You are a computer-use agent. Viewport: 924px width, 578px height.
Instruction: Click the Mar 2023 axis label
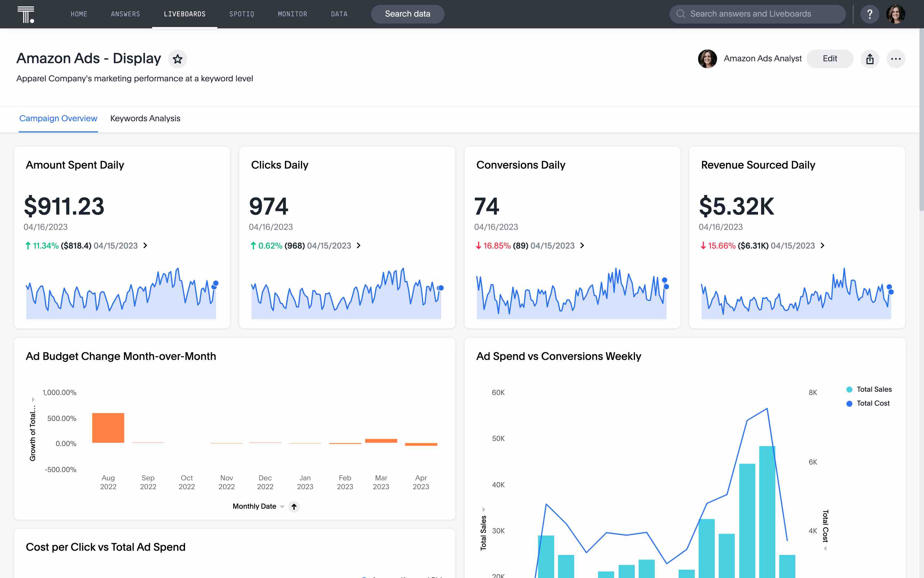[x=381, y=482]
